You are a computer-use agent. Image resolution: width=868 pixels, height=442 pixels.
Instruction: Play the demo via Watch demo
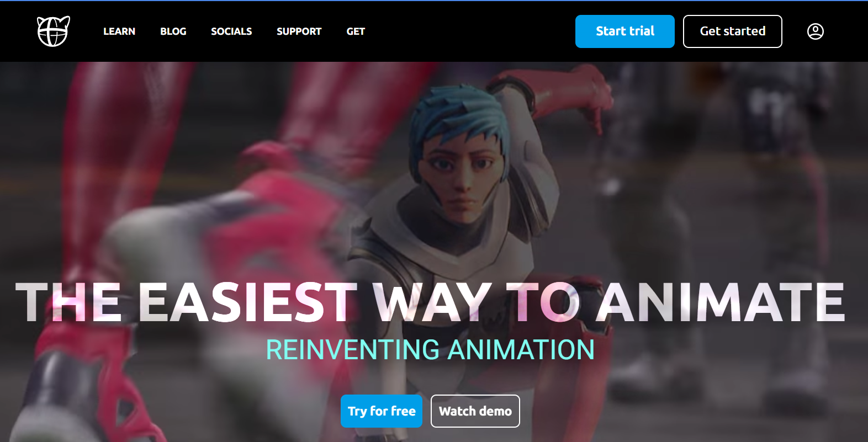475,411
